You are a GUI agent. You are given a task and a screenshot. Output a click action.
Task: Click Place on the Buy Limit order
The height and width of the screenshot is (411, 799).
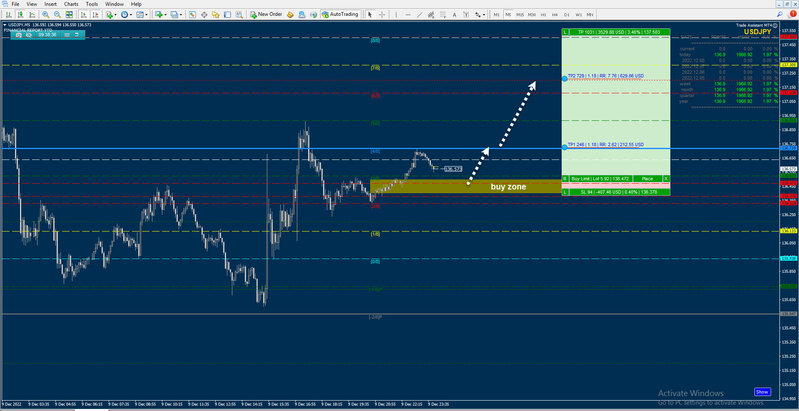coord(647,179)
